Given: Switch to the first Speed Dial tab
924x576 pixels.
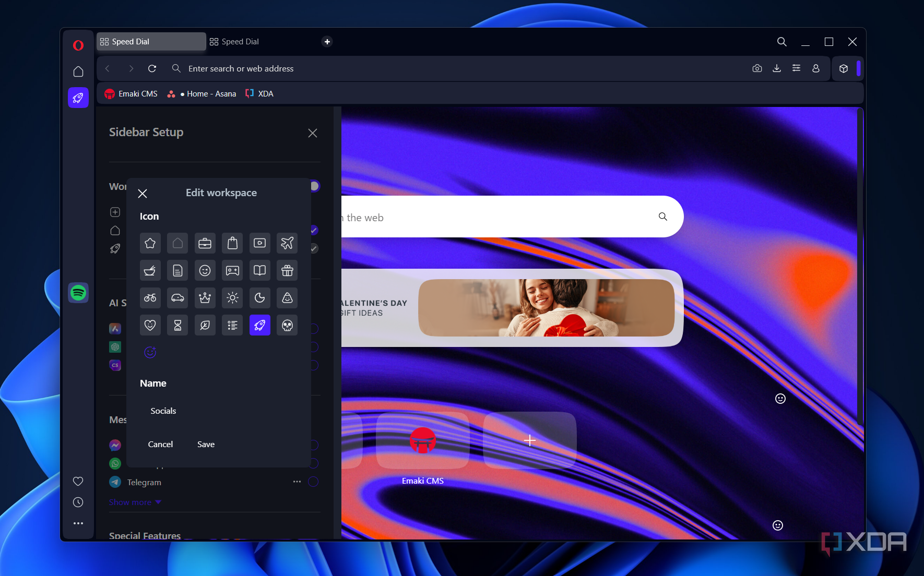Looking at the screenshot, I should [x=151, y=42].
